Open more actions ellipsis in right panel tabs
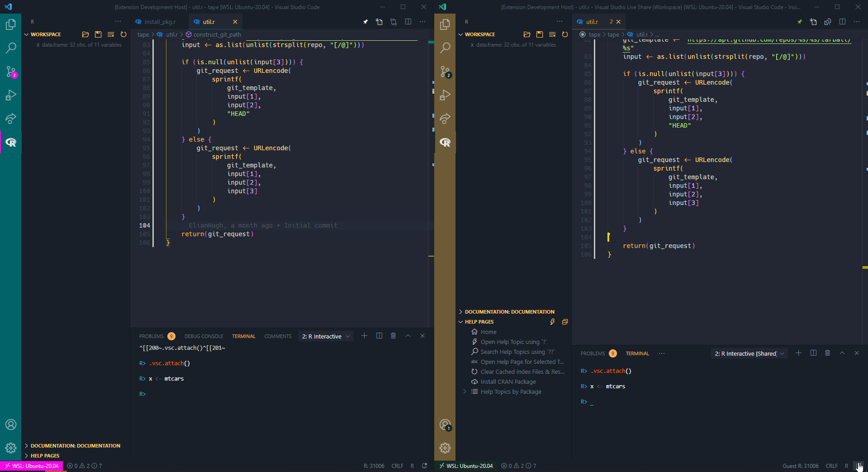The height and width of the screenshot is (472, 868). point(662,353)
